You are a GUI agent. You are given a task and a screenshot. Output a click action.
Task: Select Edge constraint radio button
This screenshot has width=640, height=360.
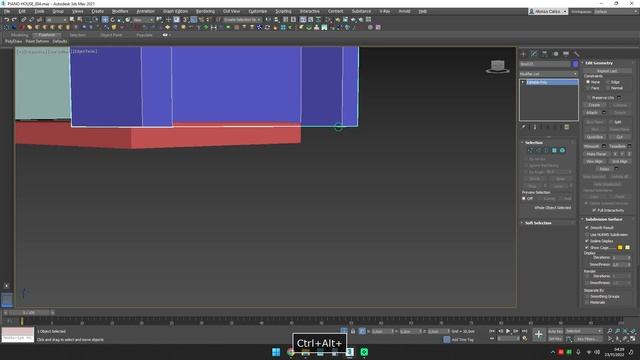click(608, 82)
